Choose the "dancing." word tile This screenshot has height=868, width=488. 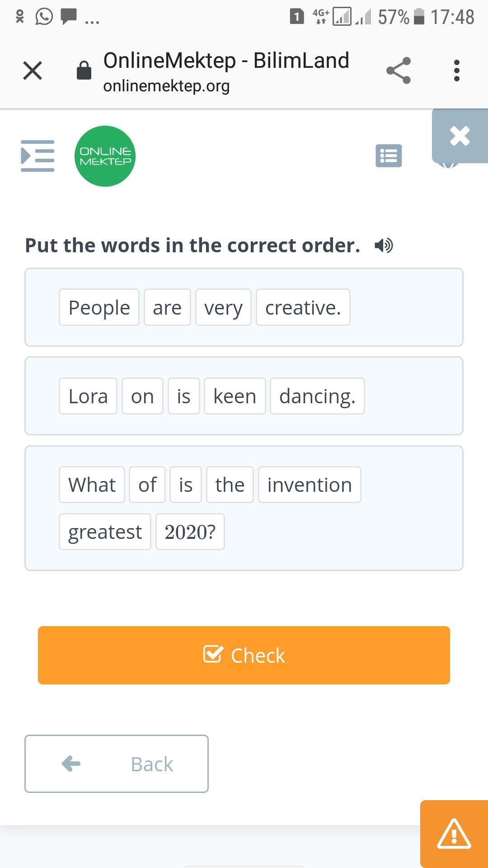tap(317, 396)
